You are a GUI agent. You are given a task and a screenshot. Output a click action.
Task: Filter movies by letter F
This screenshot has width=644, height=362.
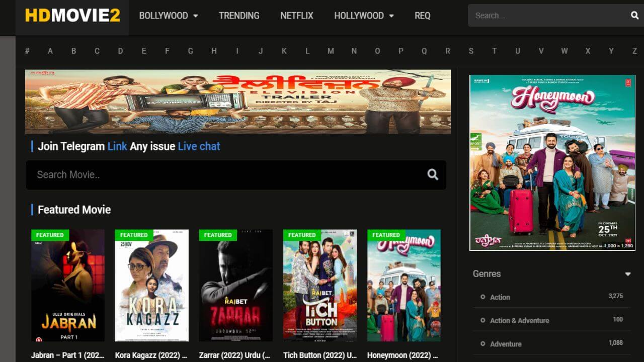click(167, 51)
